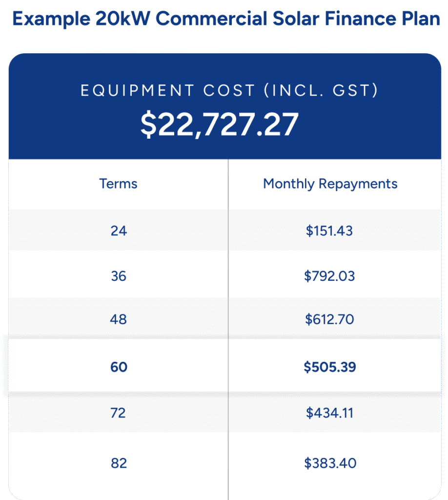Pick the 72 term cell

[x=119, y=413]
